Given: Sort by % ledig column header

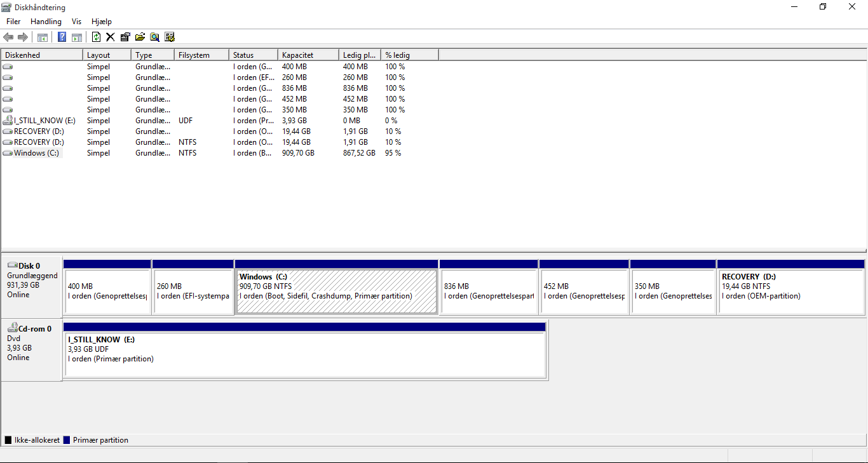Looking at the screenshot, I should [x=410, y=55].
